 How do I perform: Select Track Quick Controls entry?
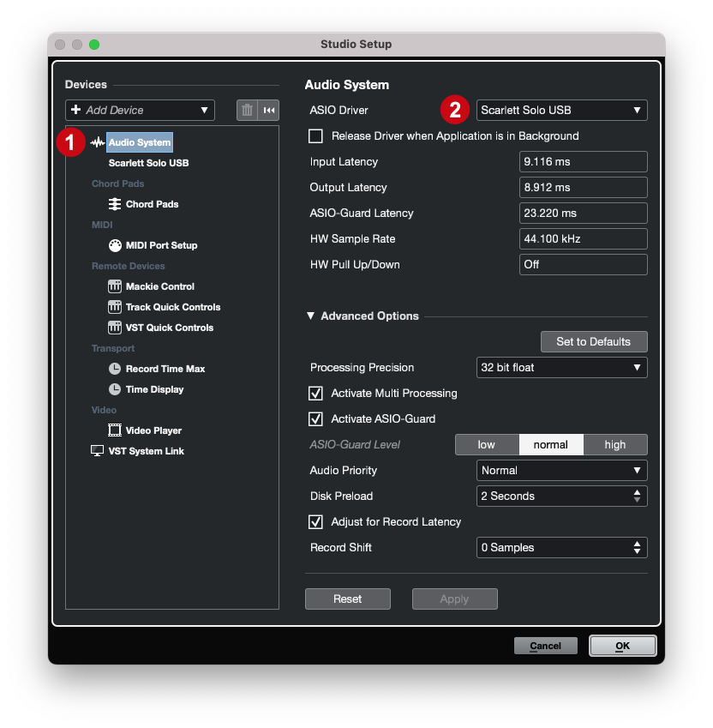173,307
